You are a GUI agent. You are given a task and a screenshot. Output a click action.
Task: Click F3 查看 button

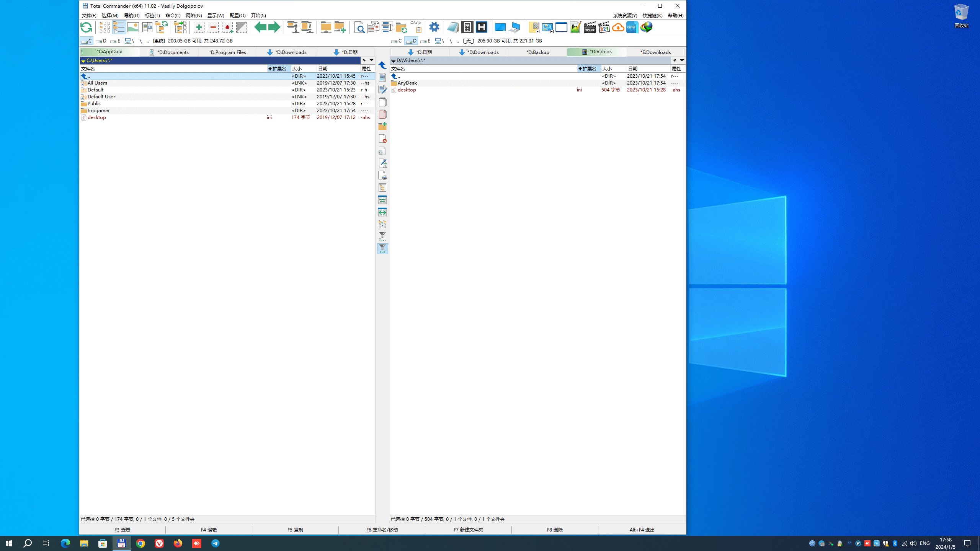122,530
